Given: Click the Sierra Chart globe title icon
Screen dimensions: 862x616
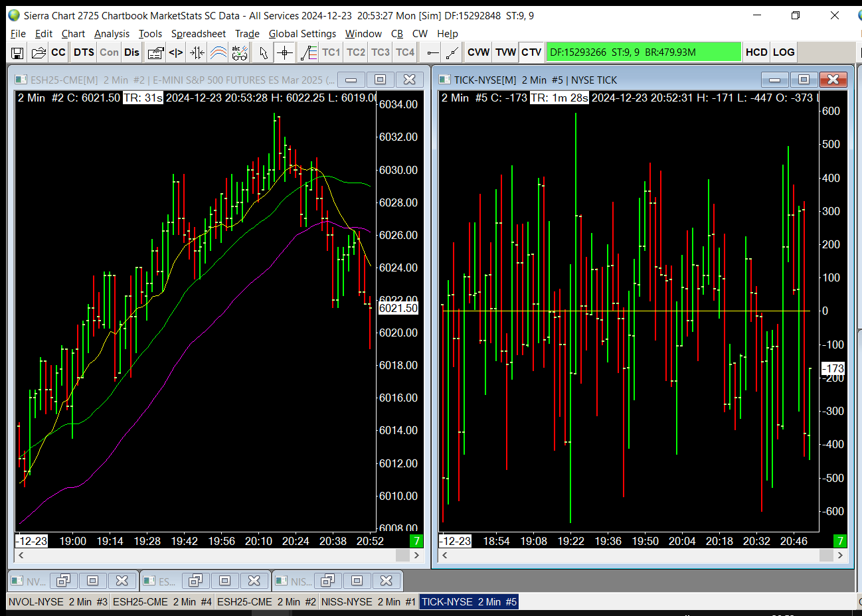Looking at the screenshot, I should (x=14, y=15).
